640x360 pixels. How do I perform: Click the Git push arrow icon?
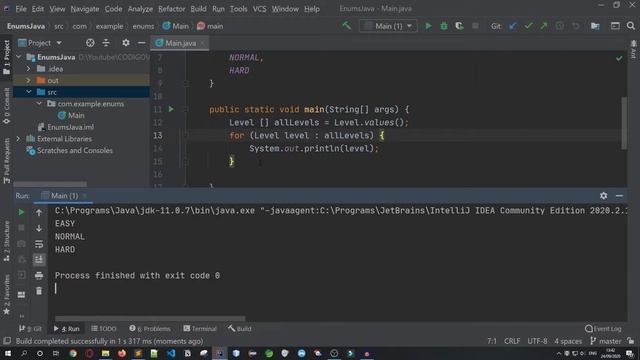544,26
